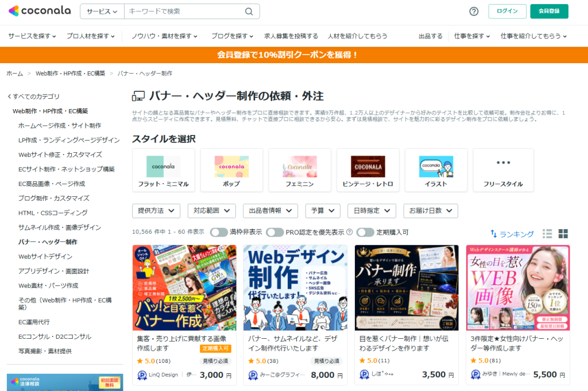Click PRO badge icon next to みゆき
This screenshot has height=391, width=588.
pyautogui.click(x=475, y=374)
